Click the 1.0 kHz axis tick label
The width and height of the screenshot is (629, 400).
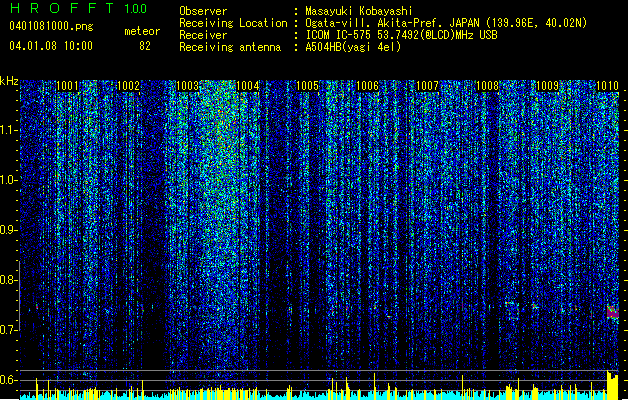pos(8,180)
